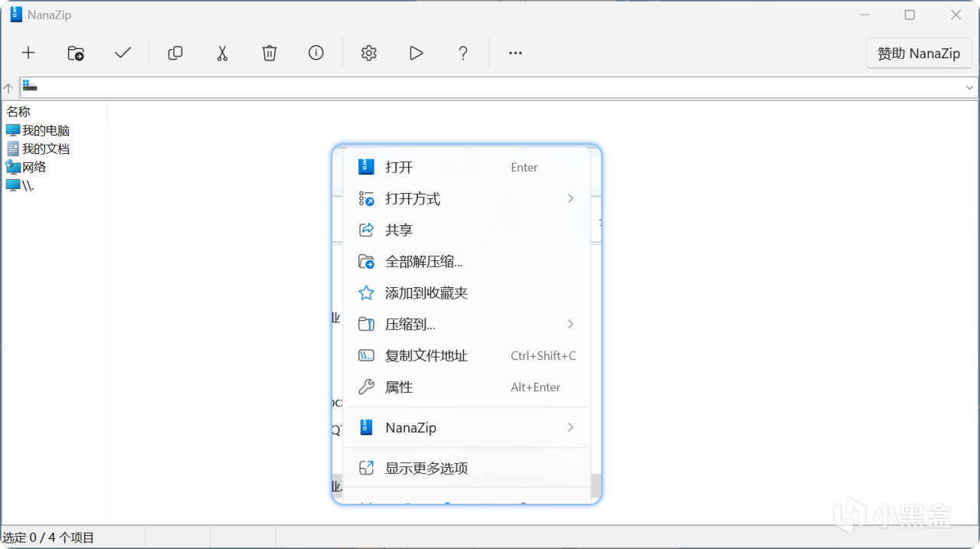Open the NanaZip context submenu entry
This screenshot has height=549, width=980.
tap(468, 427)
